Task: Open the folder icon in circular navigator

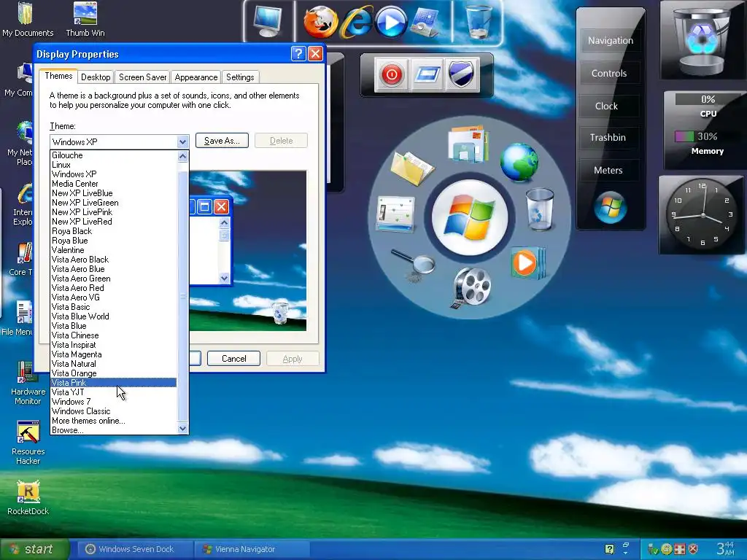Action: click(411, 168)
